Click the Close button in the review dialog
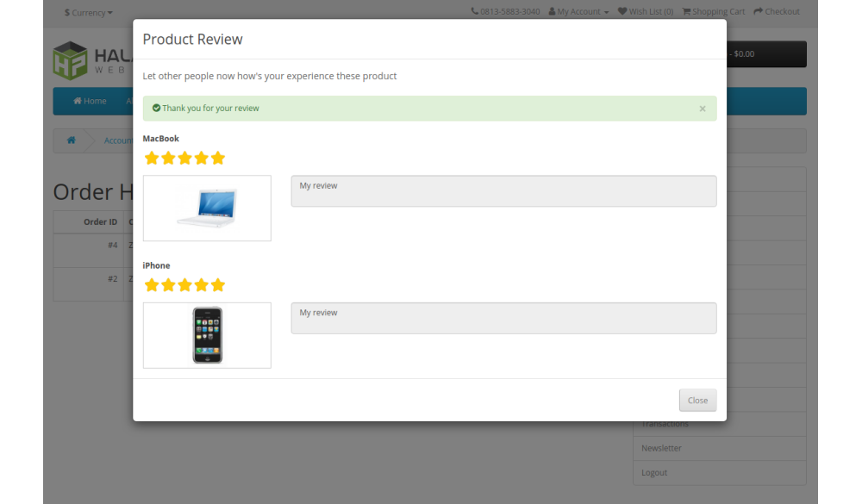This screenshot has width=862, height=504. [697, 400]
